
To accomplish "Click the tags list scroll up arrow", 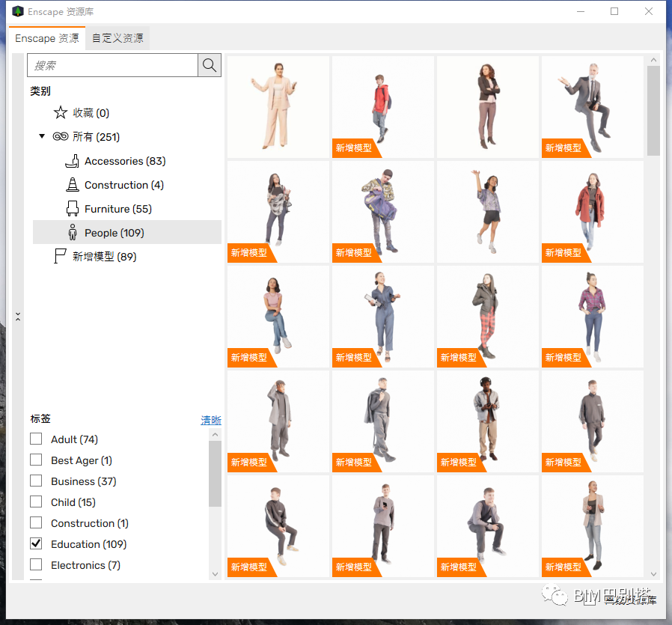I will [x=215, y=435].
